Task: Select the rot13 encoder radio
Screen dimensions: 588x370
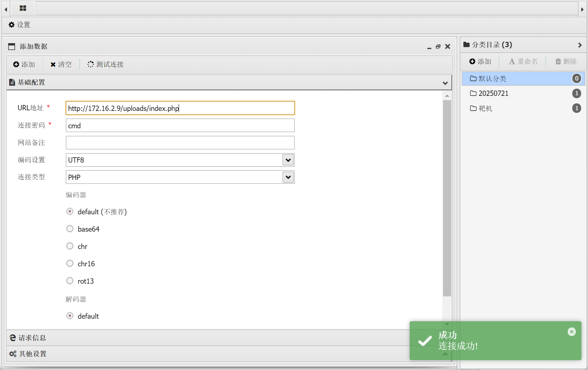Action: point(70,281)
